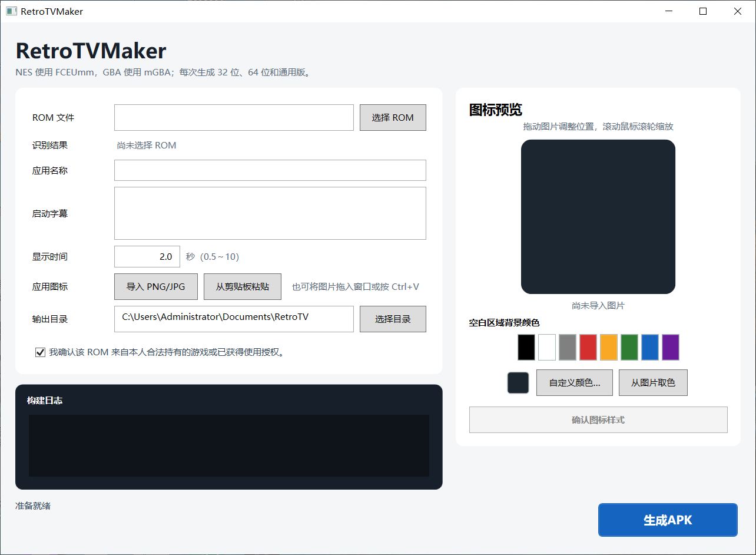Click the 生成APK button
Viewport: 756px width, 555px height.
(668, 520)
